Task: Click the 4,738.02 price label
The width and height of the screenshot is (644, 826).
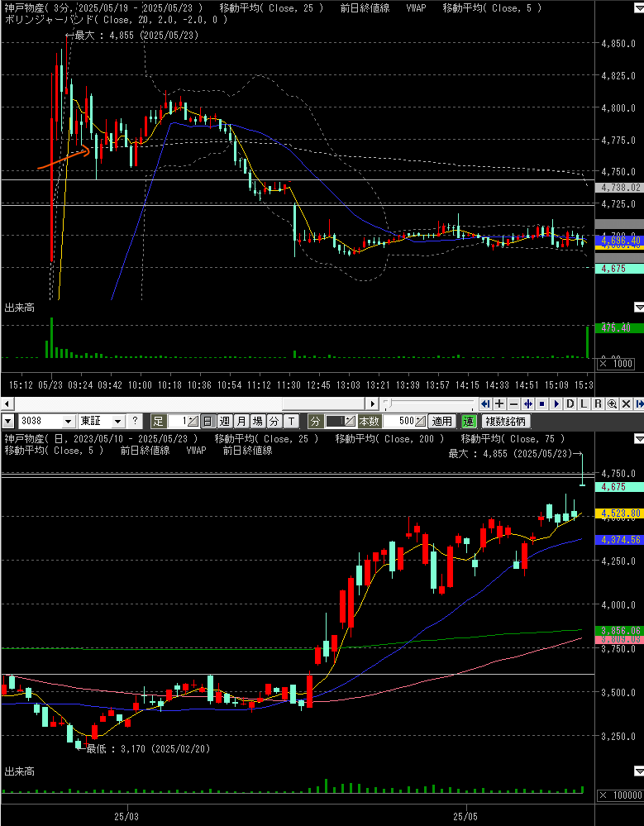Action: coord(619,188)
